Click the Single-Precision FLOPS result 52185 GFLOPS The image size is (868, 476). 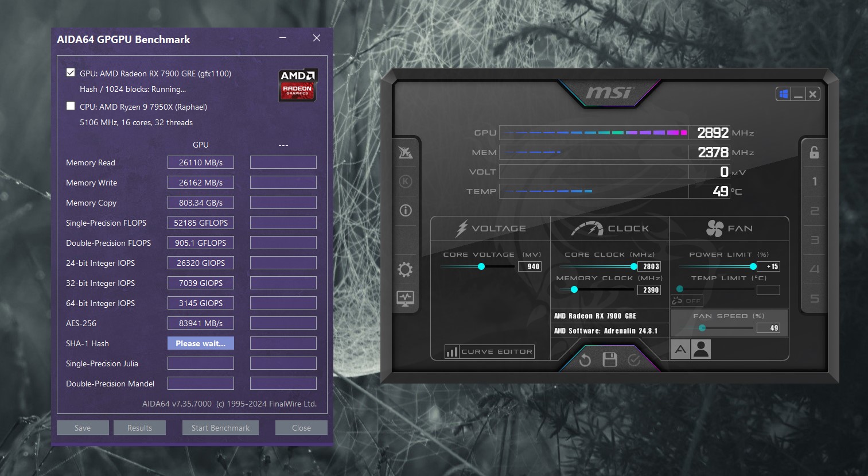[x=201, y=223]
